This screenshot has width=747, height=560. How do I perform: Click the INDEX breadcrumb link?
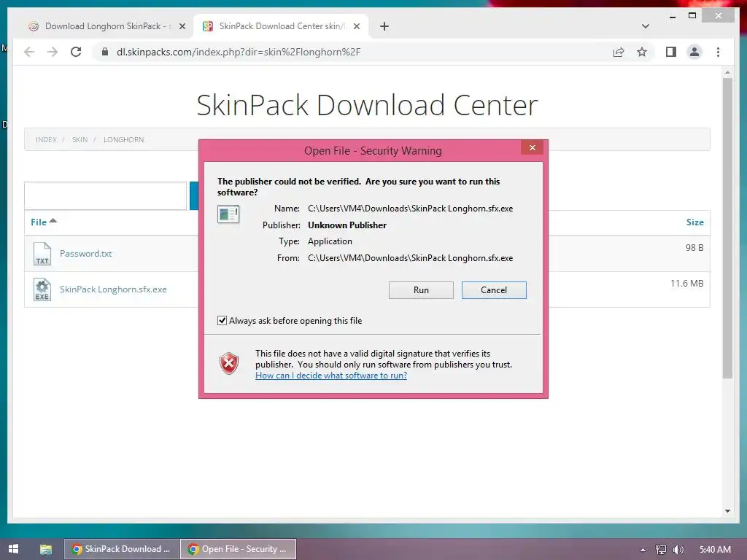coord(46,139)
